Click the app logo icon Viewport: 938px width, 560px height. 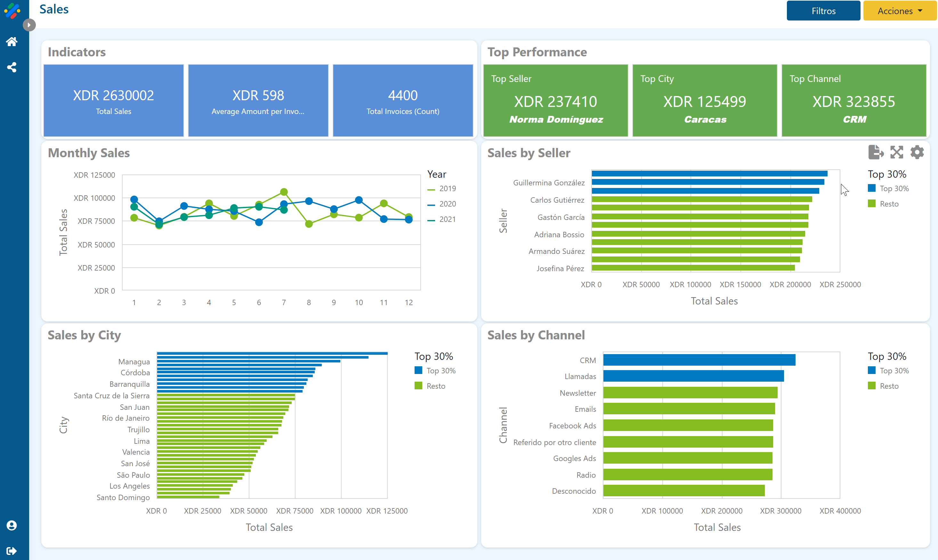(12, 11)
